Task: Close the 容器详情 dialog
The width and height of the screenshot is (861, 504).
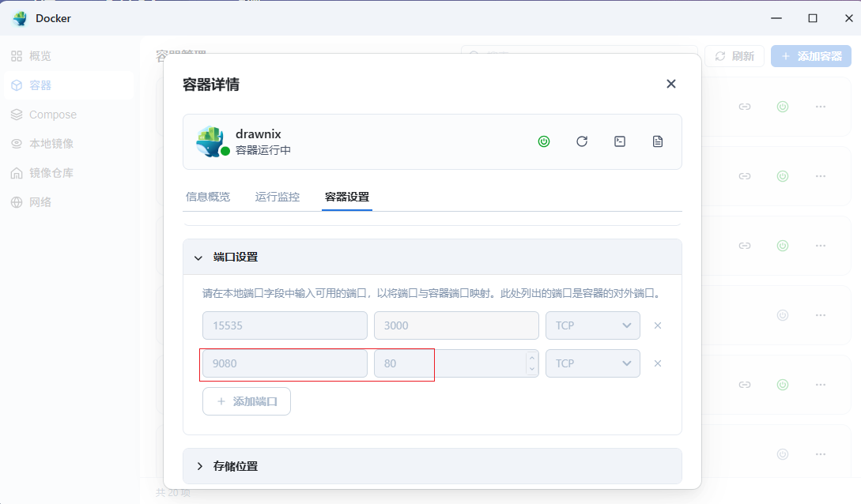Action: pyautogui.click(x=671, y=84)
